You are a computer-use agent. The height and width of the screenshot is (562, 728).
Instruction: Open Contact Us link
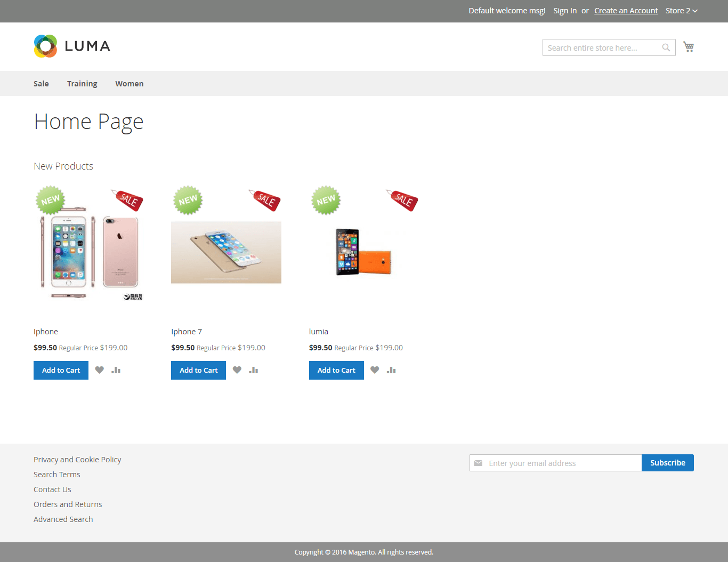pos(52,489)
